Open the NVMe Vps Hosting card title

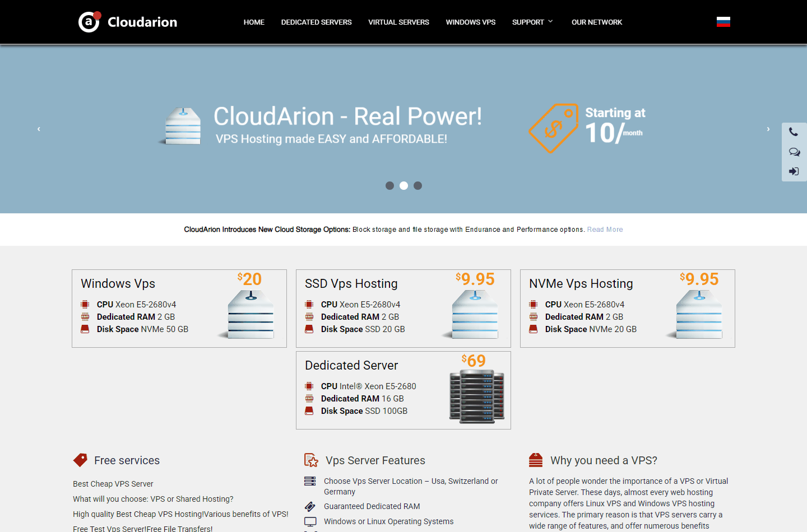click(x=581, y=284)
